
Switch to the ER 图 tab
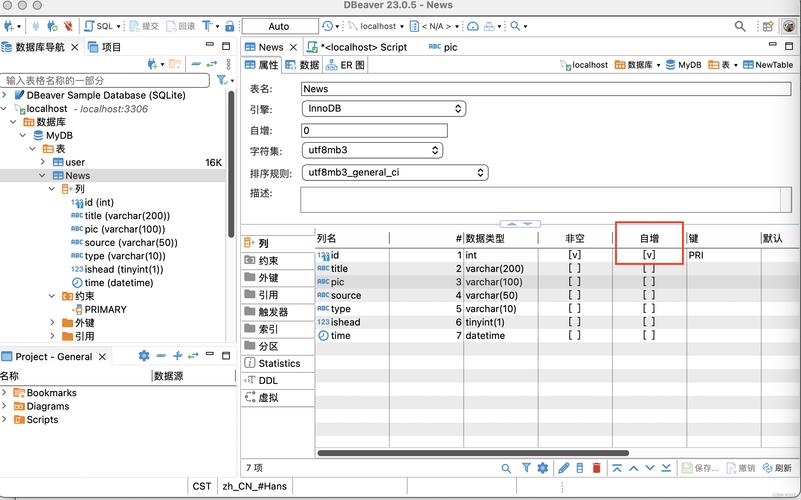(x=346, y=65)
